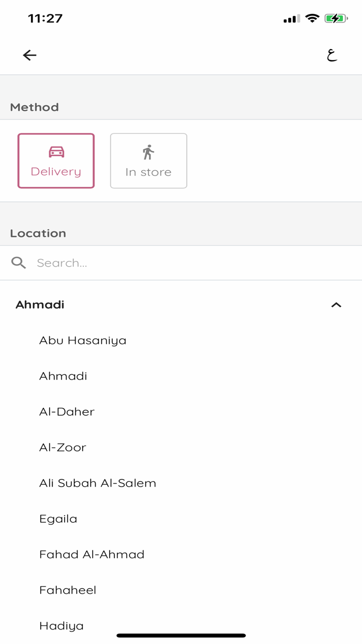Tap the back arrow

29,54
